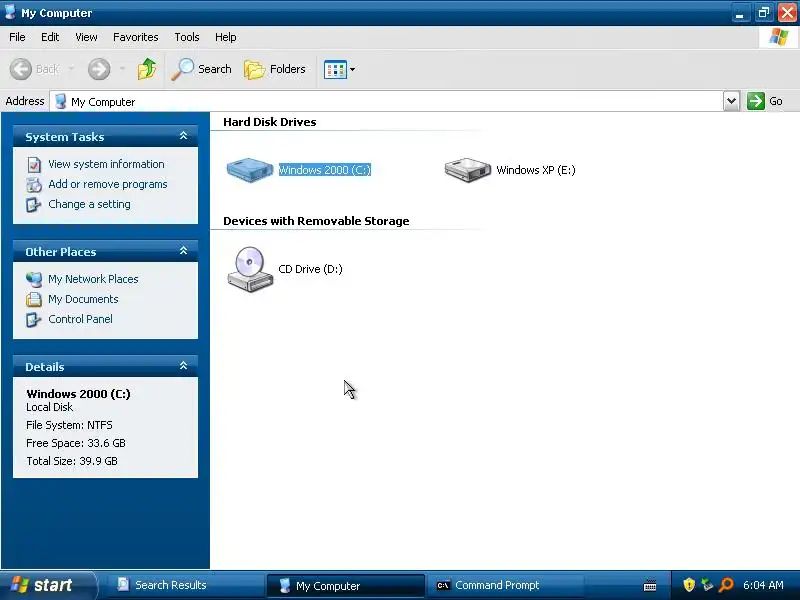
Task: Collapse the Other Places panel
Action: 184,251
